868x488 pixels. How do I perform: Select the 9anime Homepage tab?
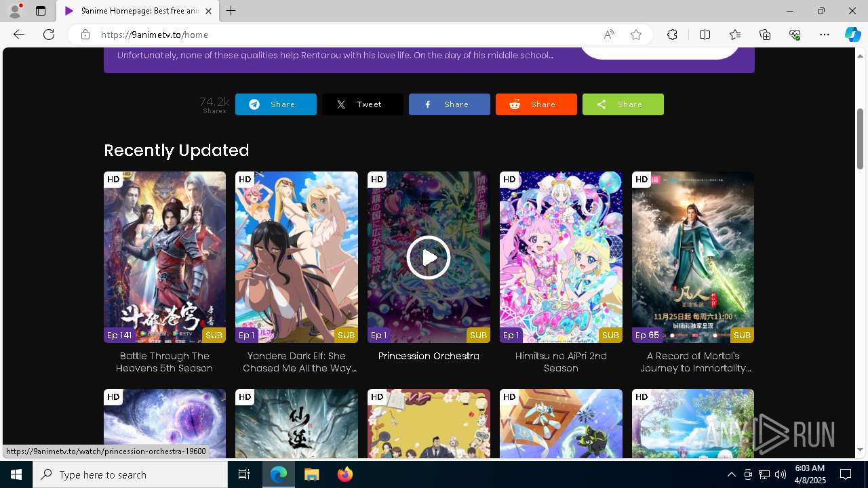click(138, 11)
